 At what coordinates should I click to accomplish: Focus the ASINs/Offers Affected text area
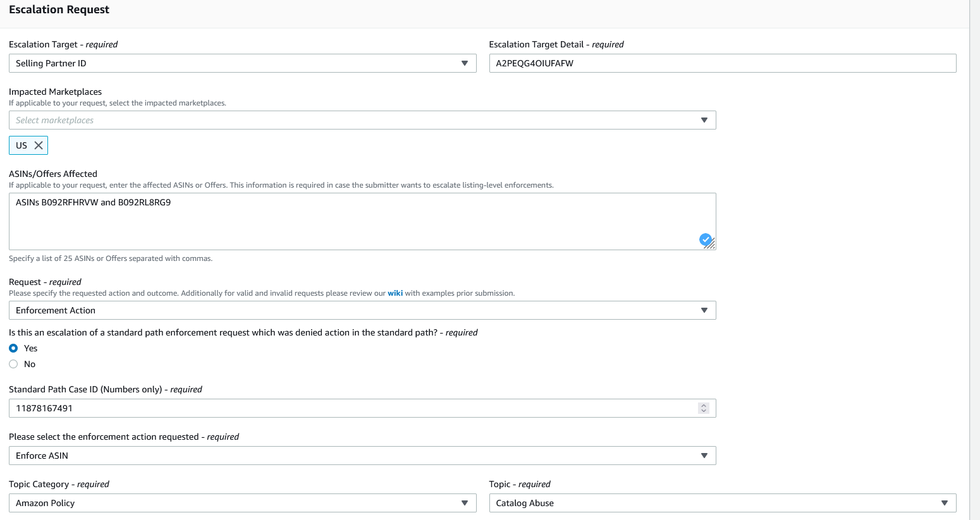(x=354, y=221)
